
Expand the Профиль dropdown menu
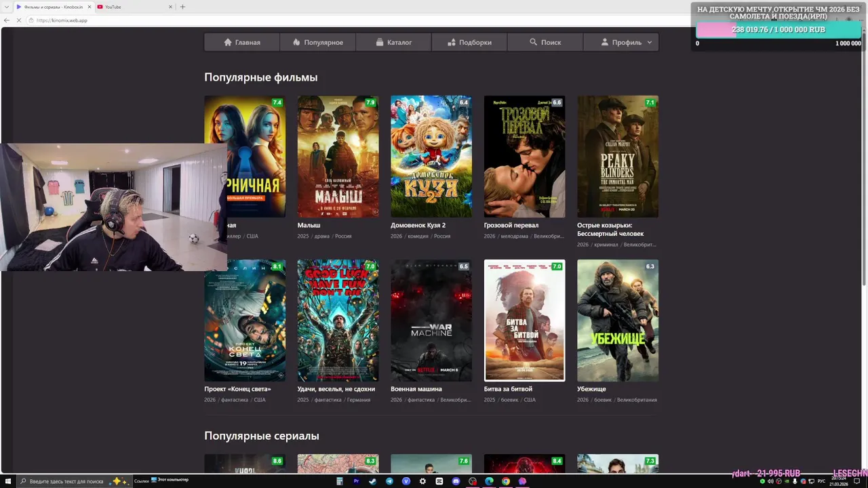621,42
